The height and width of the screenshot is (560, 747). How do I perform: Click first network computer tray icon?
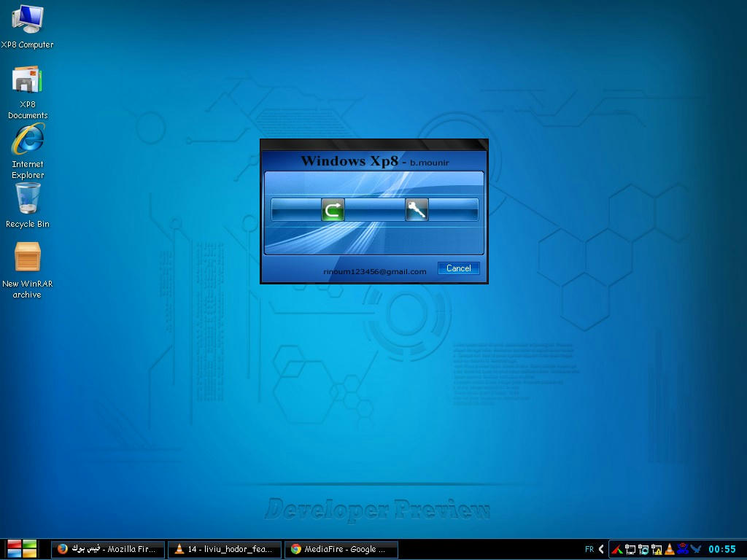[630, 550]
